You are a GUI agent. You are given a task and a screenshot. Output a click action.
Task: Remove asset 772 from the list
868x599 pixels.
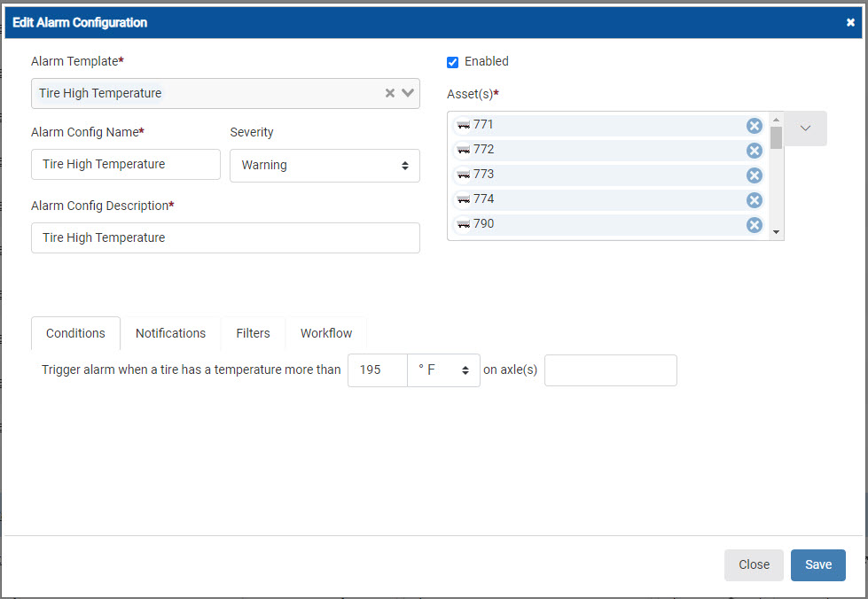(755, 151)
